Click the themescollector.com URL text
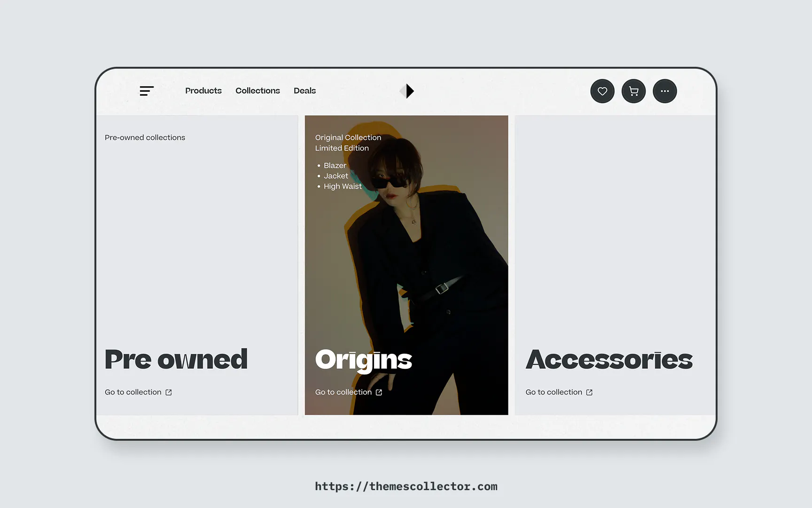The height and width of the screenshot is (508, 812). 406,486
